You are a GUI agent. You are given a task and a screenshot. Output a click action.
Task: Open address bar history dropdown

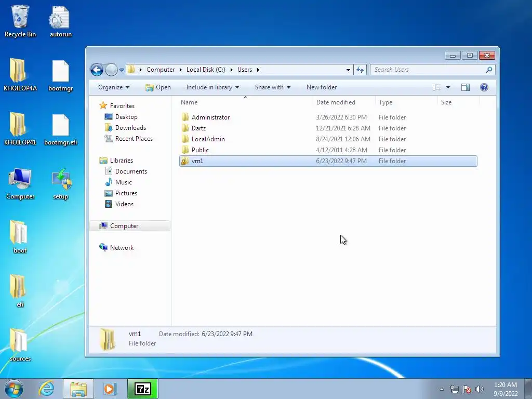(x=348, y=70)
